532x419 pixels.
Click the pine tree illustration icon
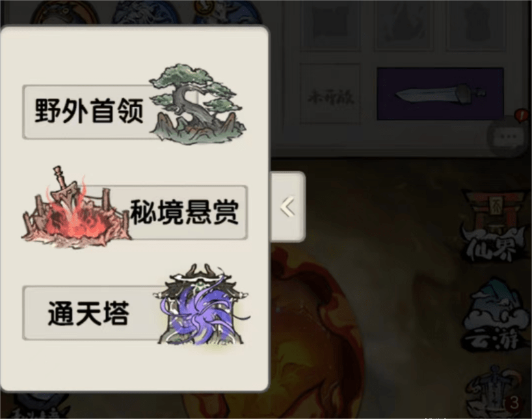(x=198, y=105)
